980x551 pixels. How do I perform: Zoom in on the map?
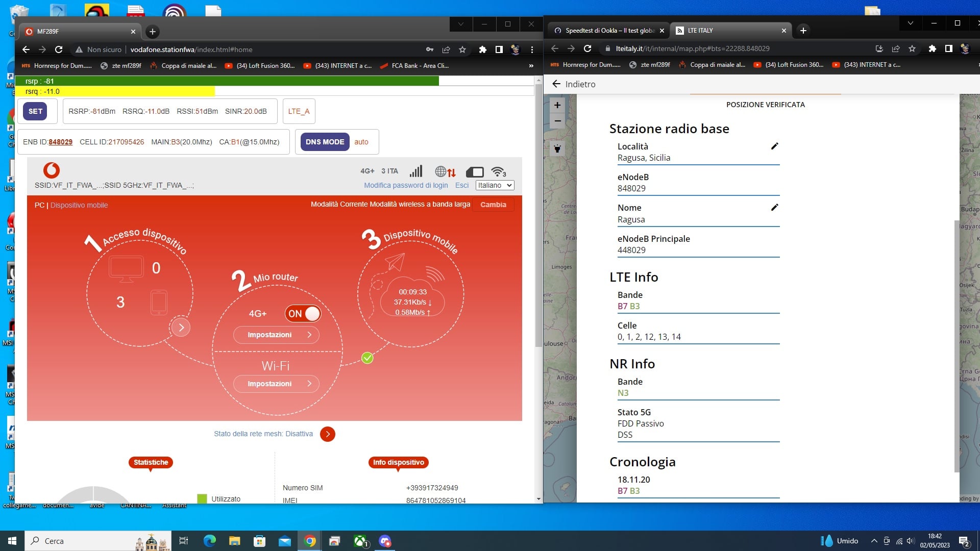(557, 105)
